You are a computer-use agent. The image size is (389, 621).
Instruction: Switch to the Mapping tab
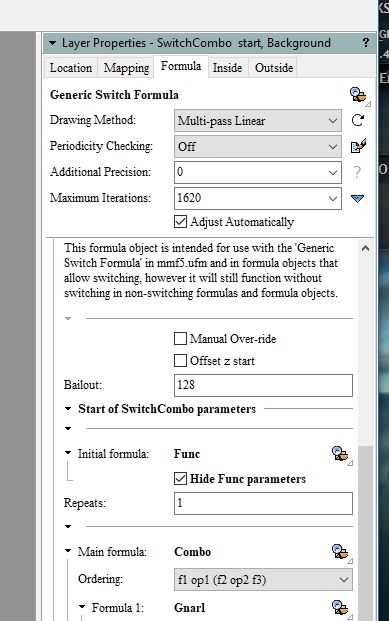126,68
